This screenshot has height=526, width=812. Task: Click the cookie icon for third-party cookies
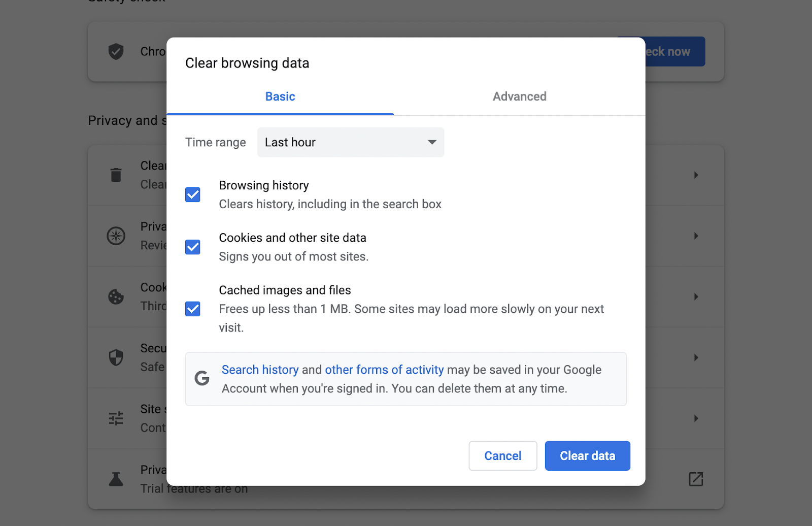click(116, 297)
